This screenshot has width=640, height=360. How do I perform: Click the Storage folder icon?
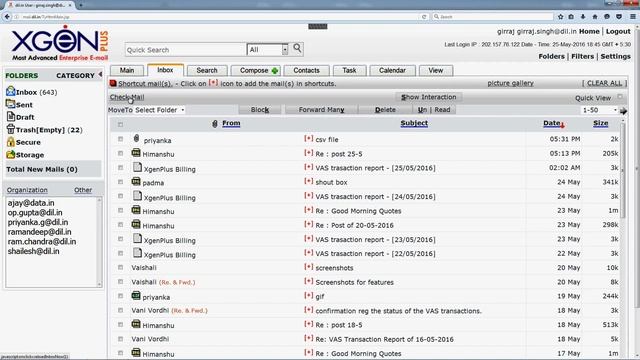click(11, 155)
